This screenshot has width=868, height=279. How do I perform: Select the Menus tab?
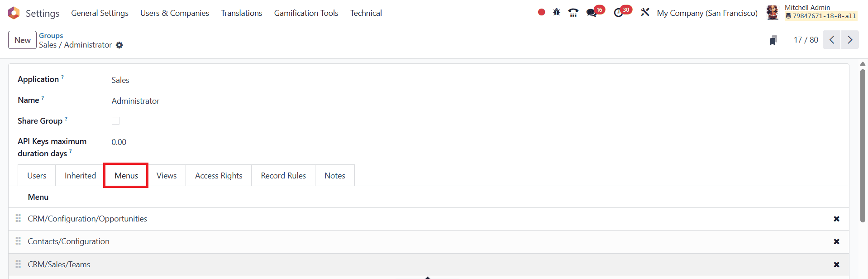click(x=126, y=176)
